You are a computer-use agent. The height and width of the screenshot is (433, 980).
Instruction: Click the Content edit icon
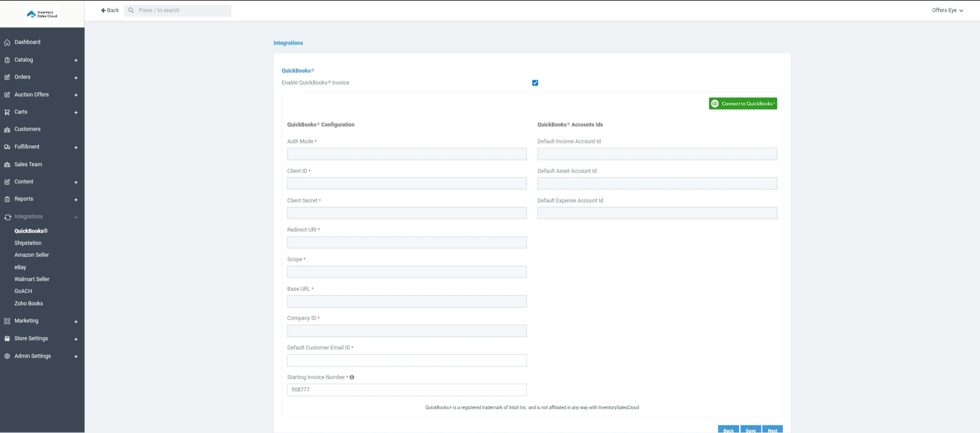[7, 182]
